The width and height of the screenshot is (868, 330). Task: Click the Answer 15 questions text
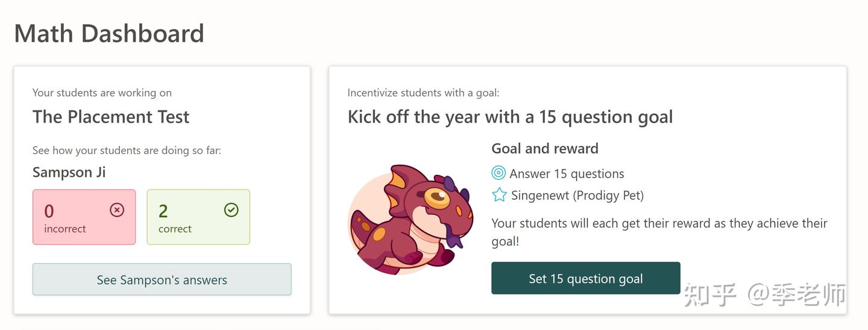(567, 174)
